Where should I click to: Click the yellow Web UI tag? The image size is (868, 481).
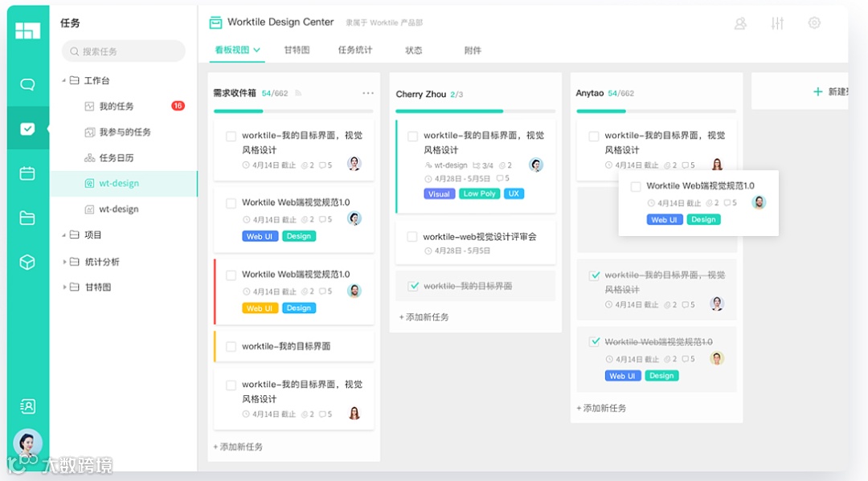260,308
